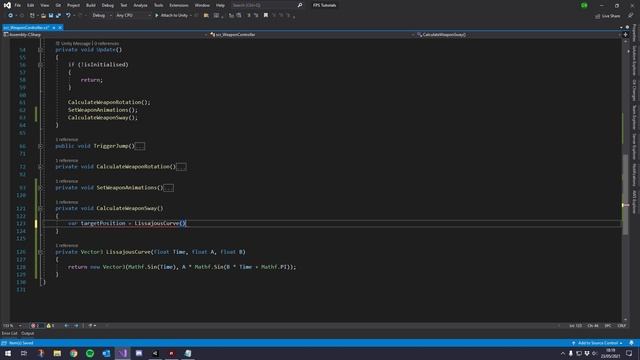Click the Navigate Backward toolbar icon
Image resolution: width=640 pixels, height=360 pixels.
click(x=10, y=16)
